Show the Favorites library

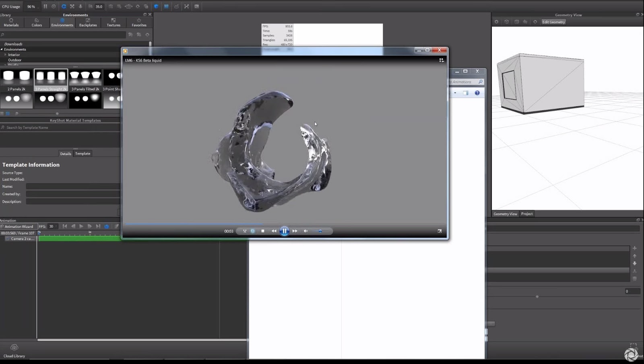[139, 23]
